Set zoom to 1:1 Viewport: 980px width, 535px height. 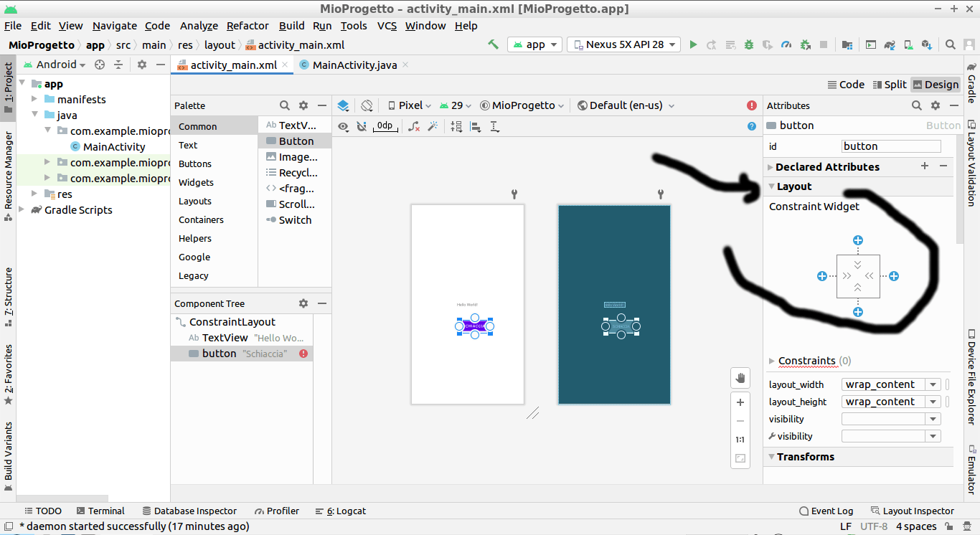[x=740, y=440]
